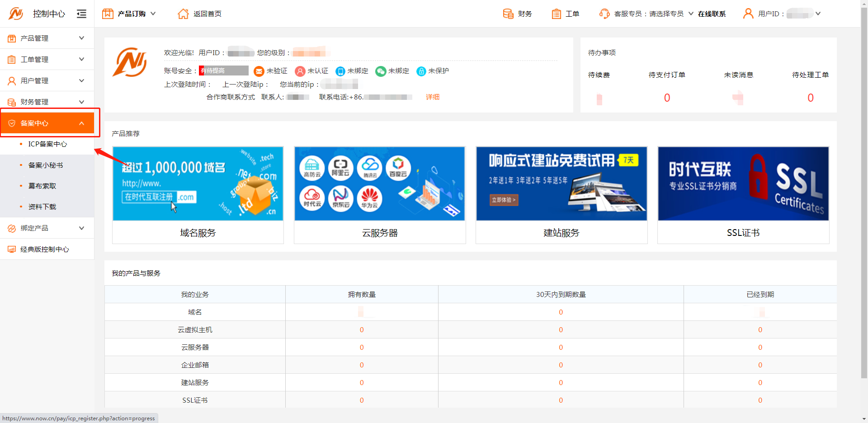Click SSL证书 row 已经到期 value
The width and height of the screenshot is (868, 423).
[x=760, y=400]
